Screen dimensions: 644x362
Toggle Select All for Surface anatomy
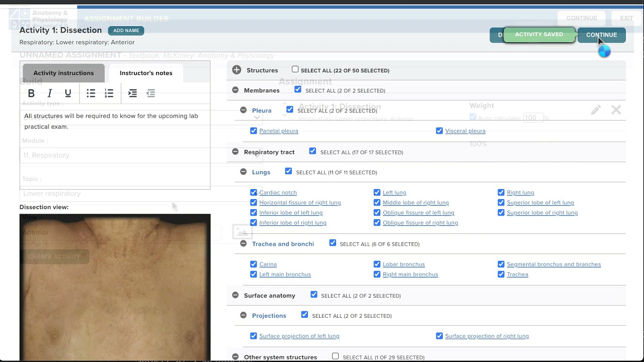click(x=314, y=295)
